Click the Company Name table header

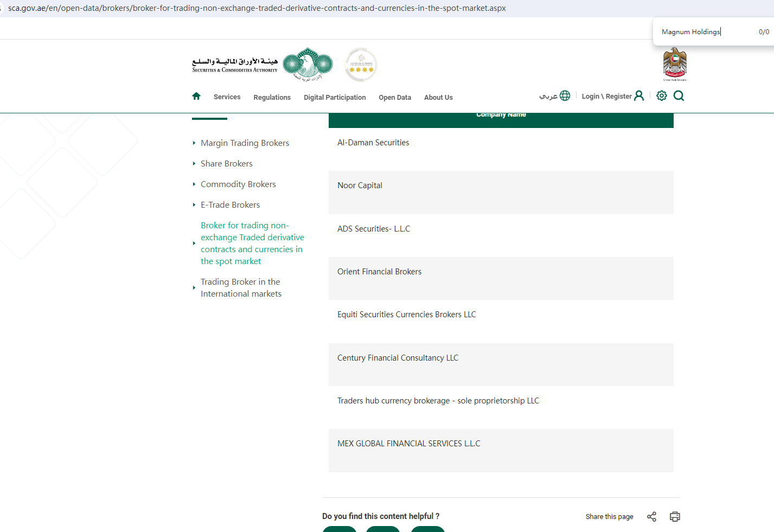pyautogui.click(x=501, y=115)
